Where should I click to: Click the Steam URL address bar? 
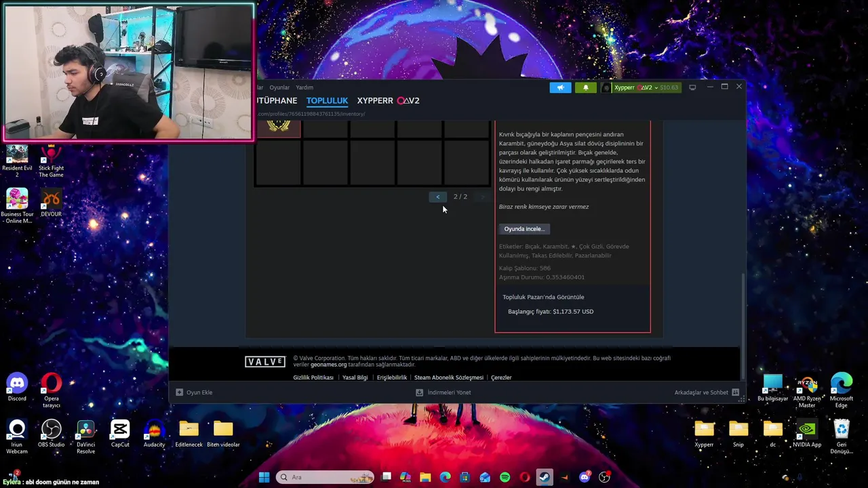tap(312, 114)
